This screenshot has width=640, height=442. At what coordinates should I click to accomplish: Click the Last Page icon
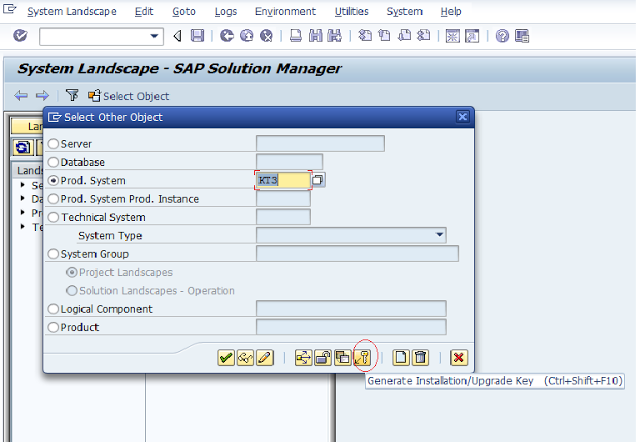pyautogui.click(x=423, y=36)
